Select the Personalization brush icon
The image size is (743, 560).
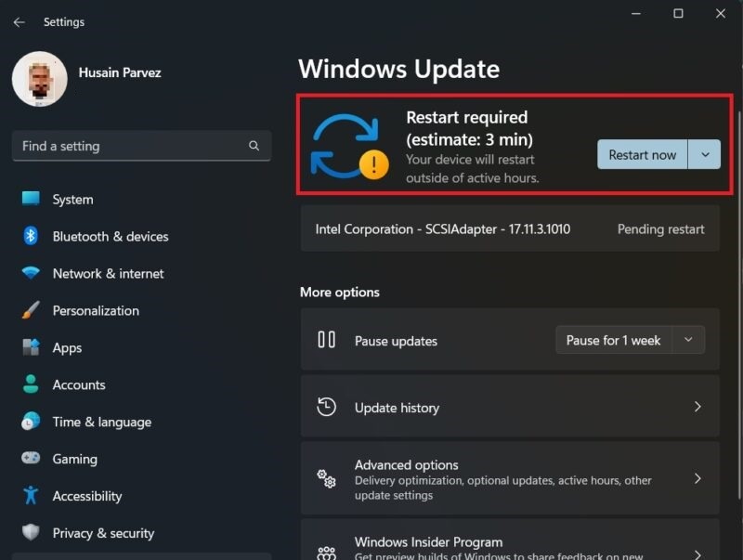(x=31, y=310)
